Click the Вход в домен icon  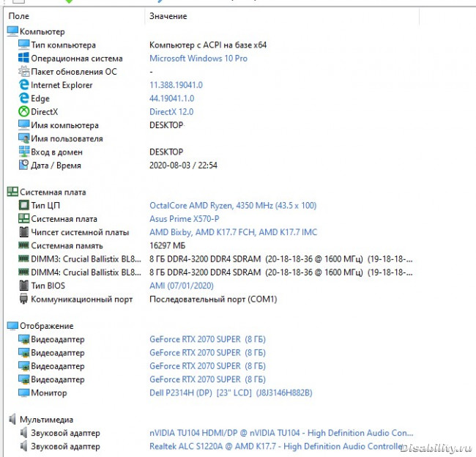[23, 152]
